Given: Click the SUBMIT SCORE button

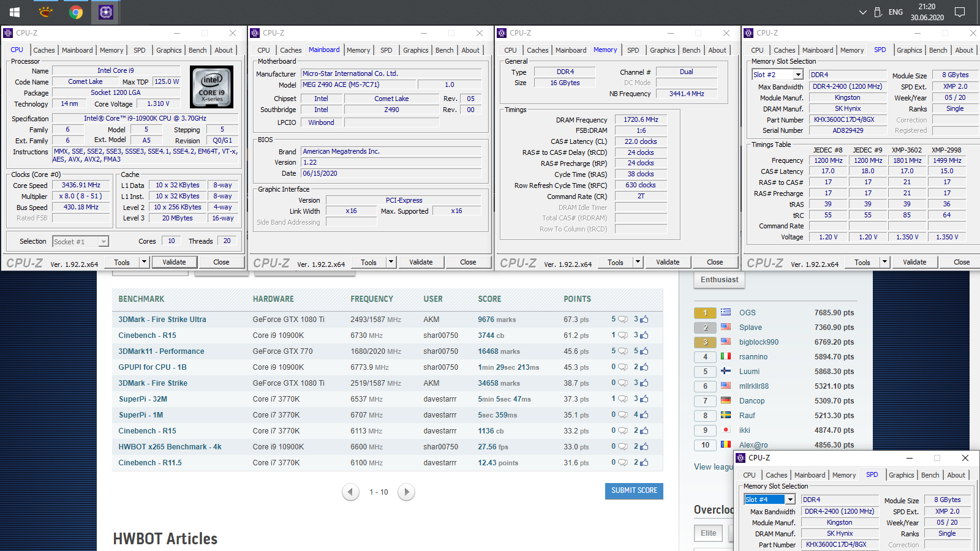Looking at the screenshot, I should tap(634, 491).
